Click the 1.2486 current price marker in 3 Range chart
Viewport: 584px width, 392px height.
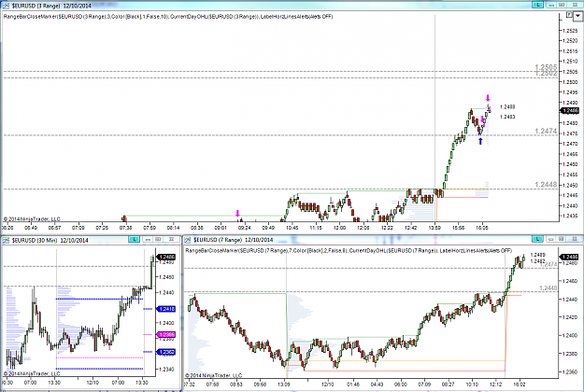coord(570,111)
